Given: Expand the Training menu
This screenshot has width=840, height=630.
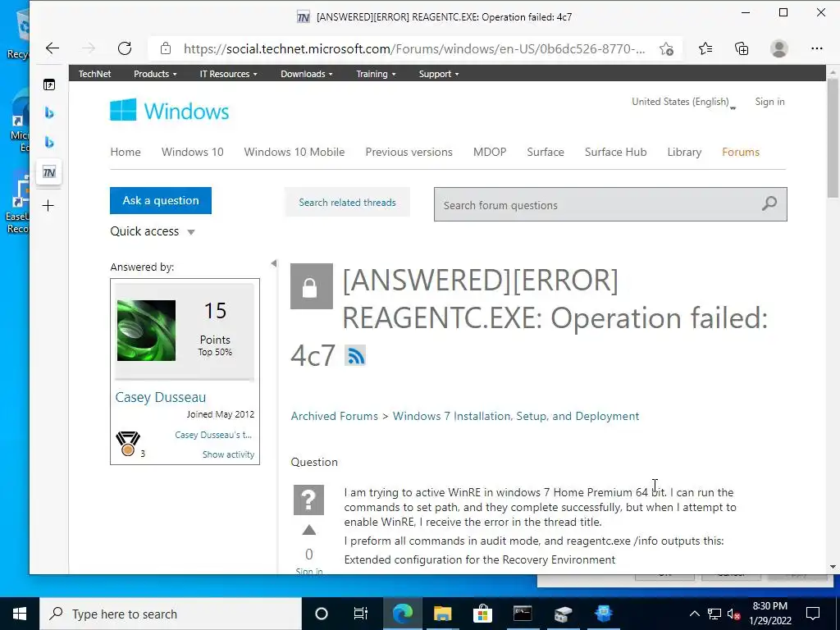Looking at the screenshot, I should point(376,74).
